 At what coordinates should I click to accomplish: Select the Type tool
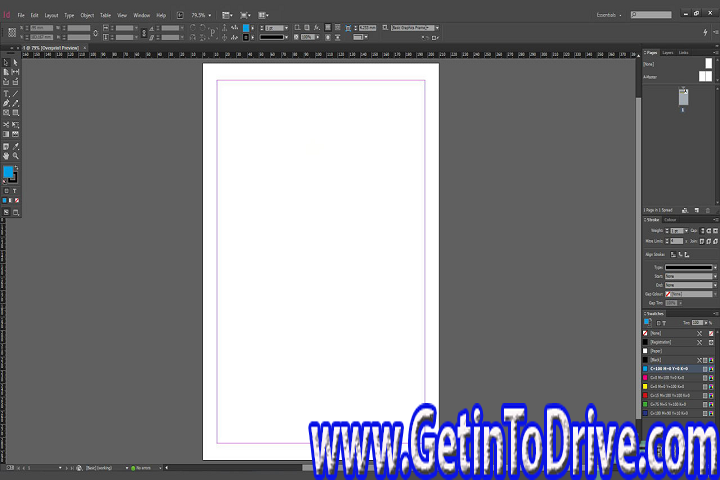6,94
